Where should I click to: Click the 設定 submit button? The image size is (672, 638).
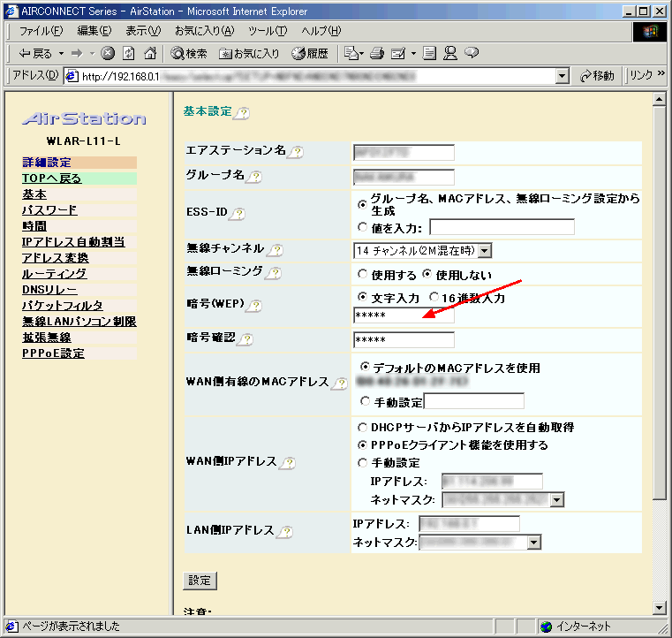click(x=200, y=581)
